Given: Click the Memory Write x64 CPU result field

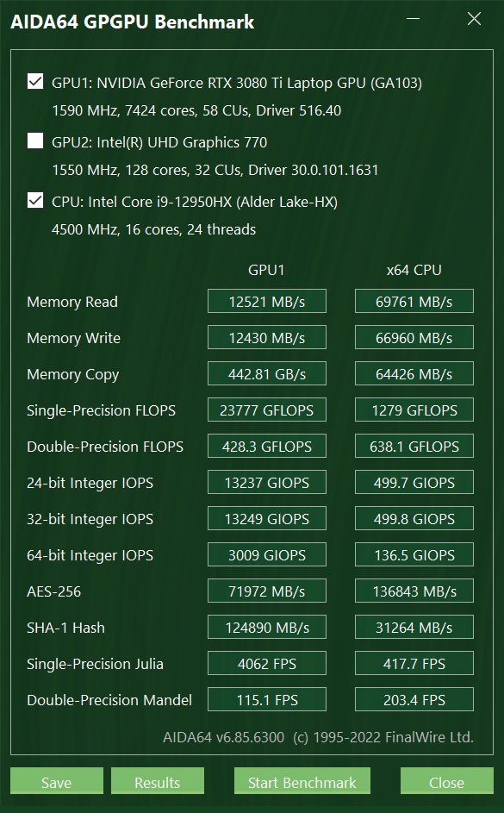Looking at the screenshot, I should pos(414,337).
